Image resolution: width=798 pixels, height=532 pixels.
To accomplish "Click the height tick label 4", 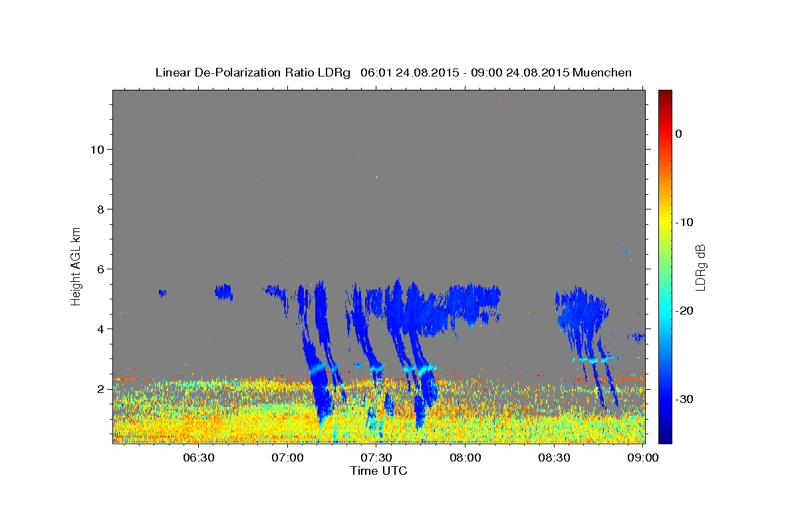I will [x=100, y=329].
